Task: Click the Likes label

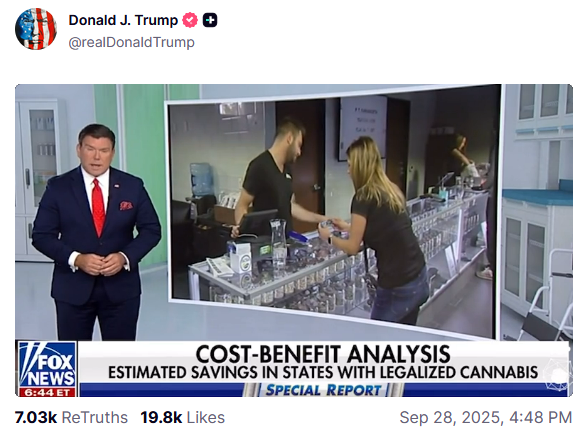Action: point(206,418)
